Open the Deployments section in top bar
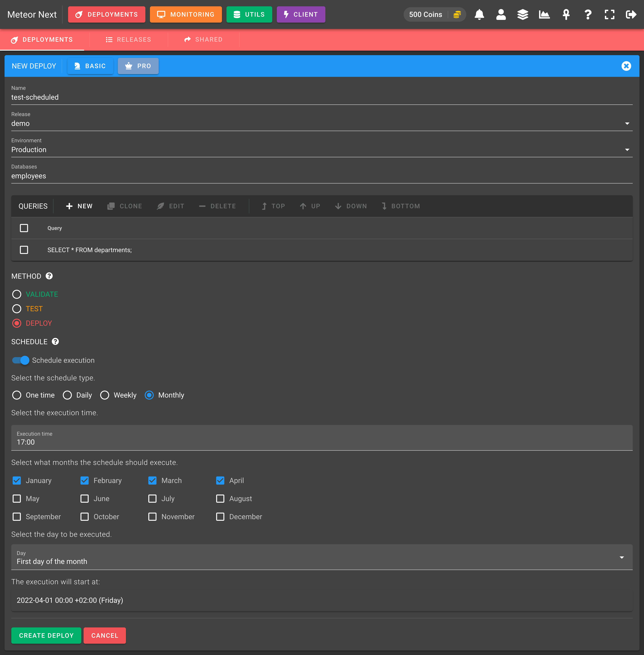The image size is (644, 655). (107, 15)
